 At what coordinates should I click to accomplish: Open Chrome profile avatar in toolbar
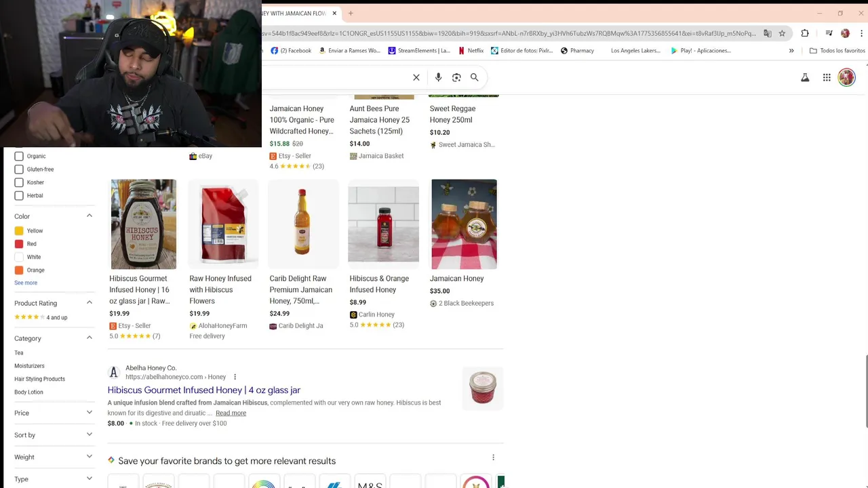[x=845, y=33]
